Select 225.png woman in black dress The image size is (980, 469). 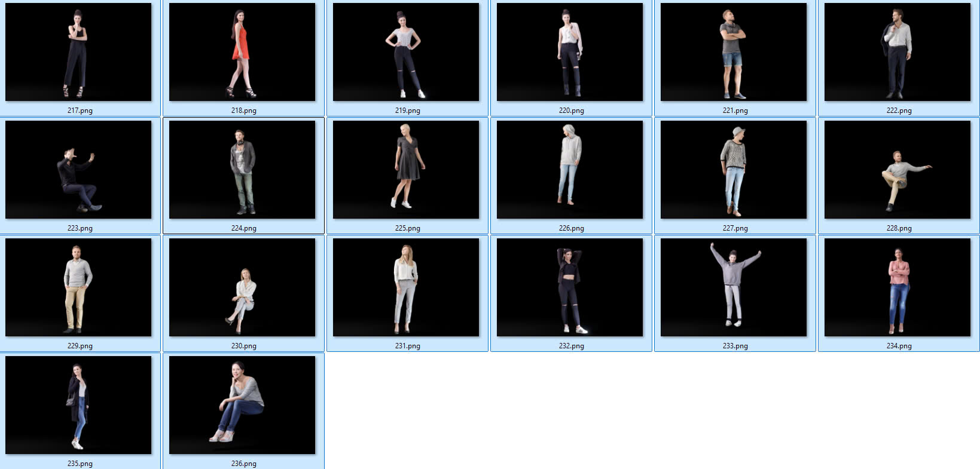[x=406, y=170]
